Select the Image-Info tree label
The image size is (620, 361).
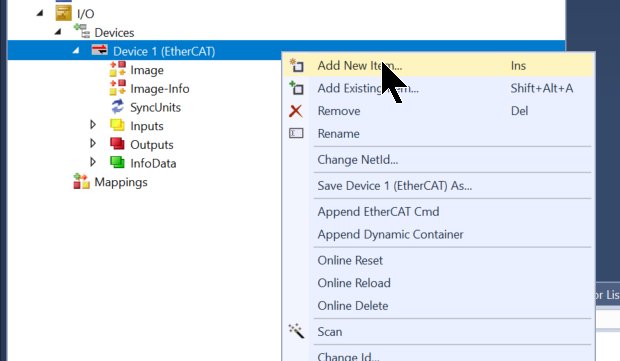coord(160,89)
